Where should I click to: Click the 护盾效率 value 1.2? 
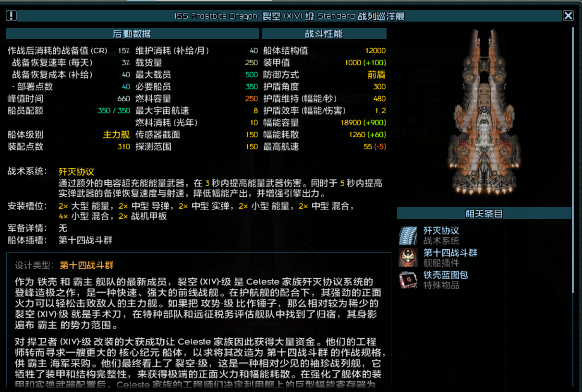pos(381,111)
